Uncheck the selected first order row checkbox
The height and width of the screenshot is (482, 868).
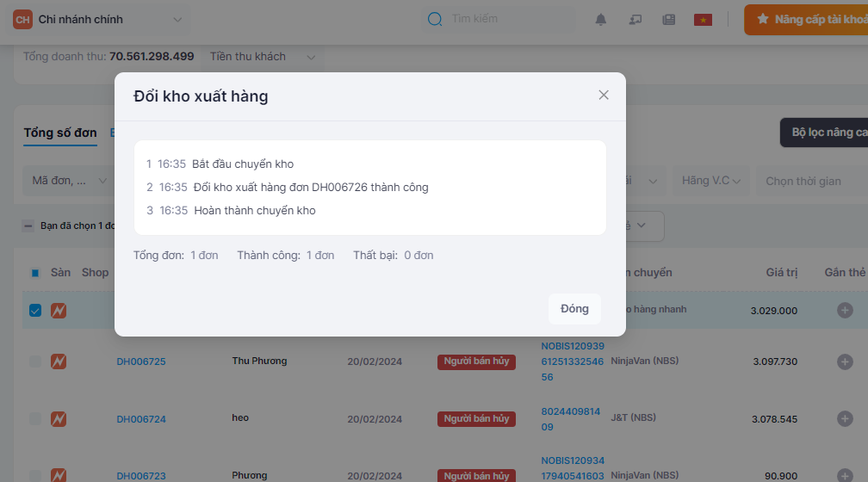[35, 311]
